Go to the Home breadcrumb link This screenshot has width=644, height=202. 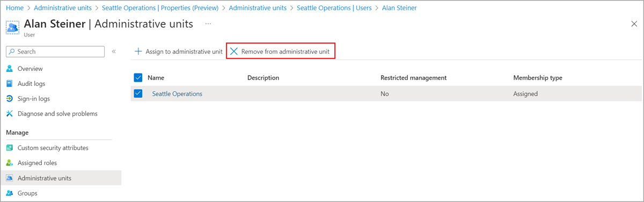point(14,8)
